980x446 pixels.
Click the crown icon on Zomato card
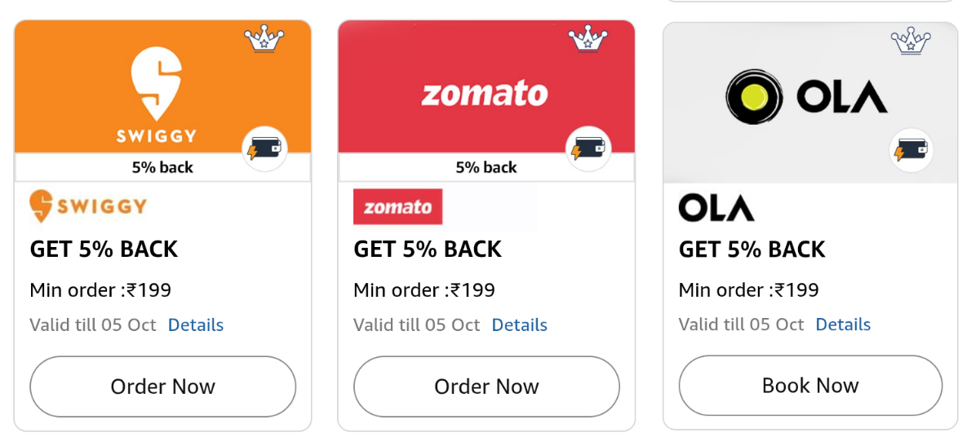pyautogui.click(x=588, y=38)
